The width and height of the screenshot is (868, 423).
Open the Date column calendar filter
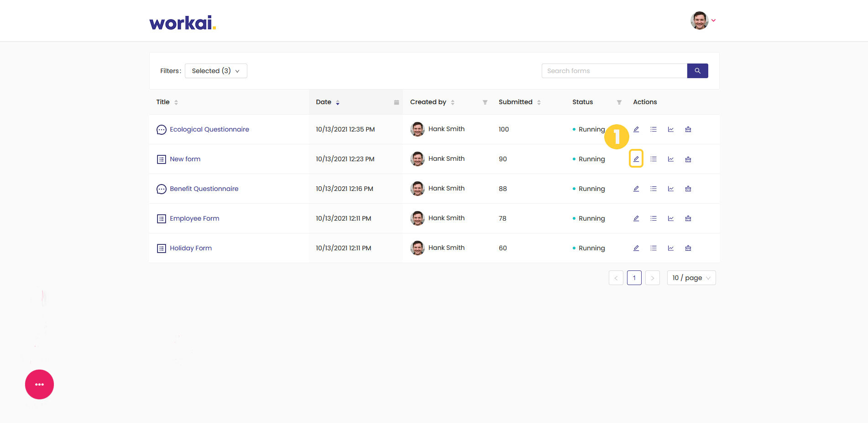pos(397,102)
